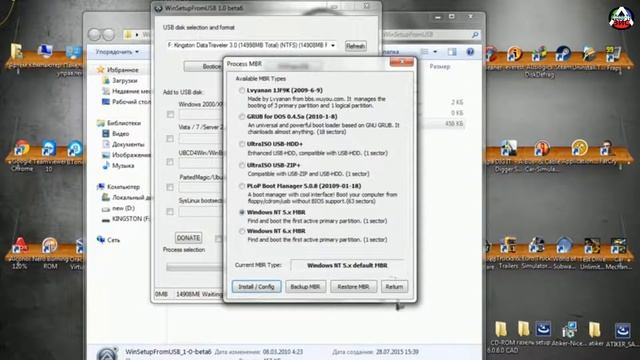
Task: Select Windows NT 5.x MBR radio button
Action: (x=242, y=212)
